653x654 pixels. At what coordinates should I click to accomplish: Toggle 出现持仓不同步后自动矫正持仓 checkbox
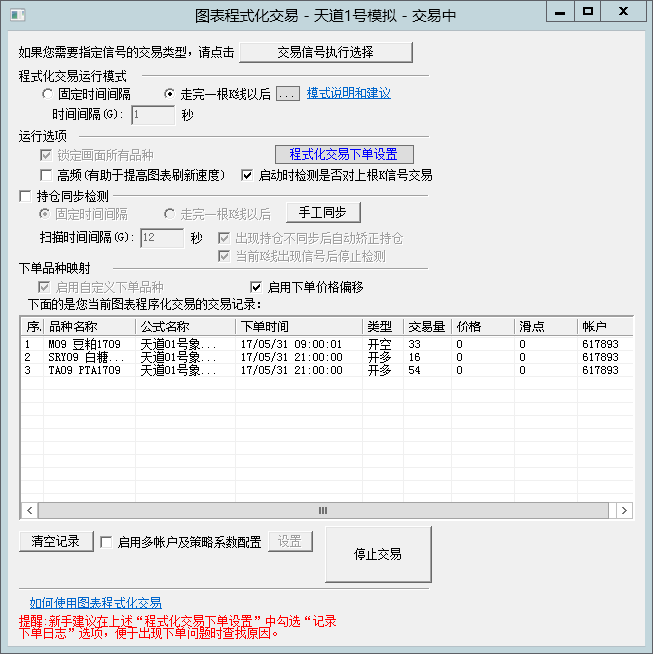point(224,238)
